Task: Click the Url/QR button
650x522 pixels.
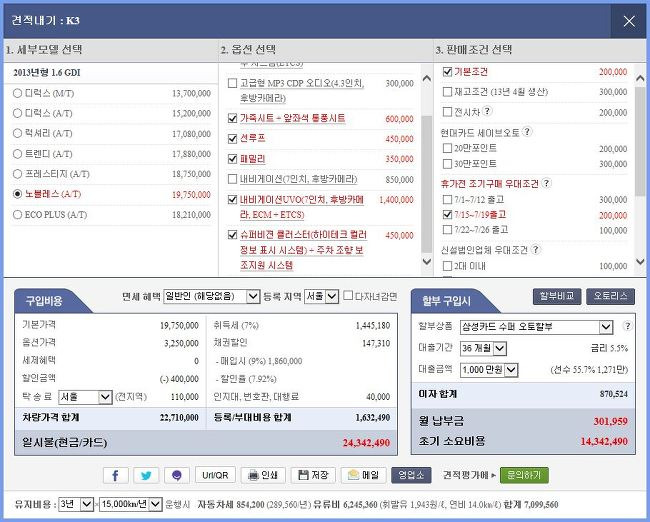Action: tap(215, 475)
